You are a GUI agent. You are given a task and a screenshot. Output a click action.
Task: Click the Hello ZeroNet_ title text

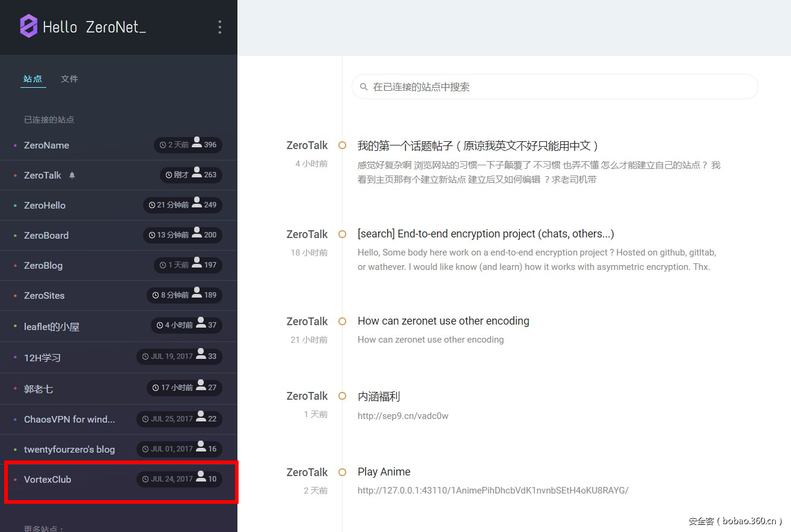(94, 27)
